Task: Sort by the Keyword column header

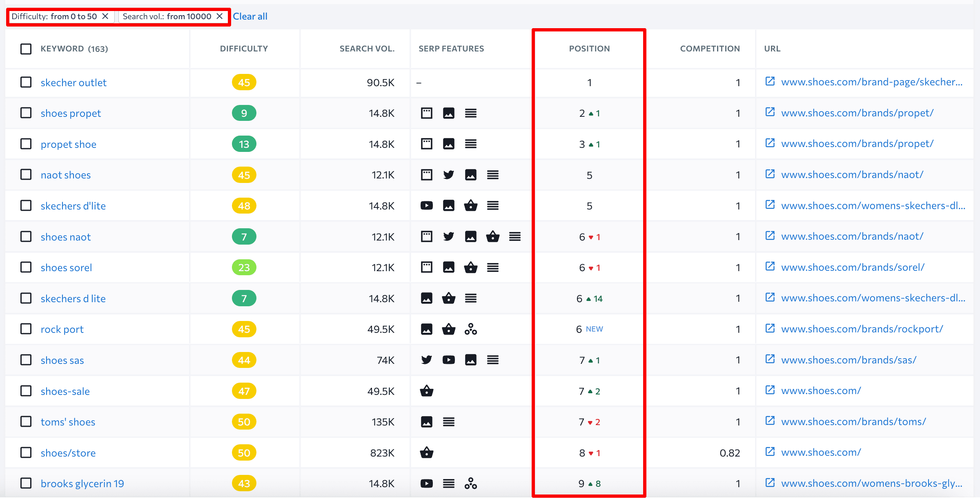Action: click(74, 49)
